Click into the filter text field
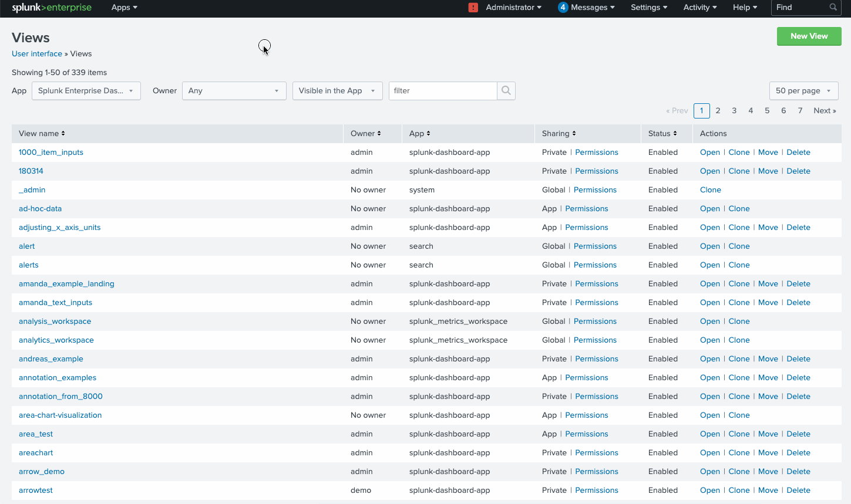 (x=443, y=91)
